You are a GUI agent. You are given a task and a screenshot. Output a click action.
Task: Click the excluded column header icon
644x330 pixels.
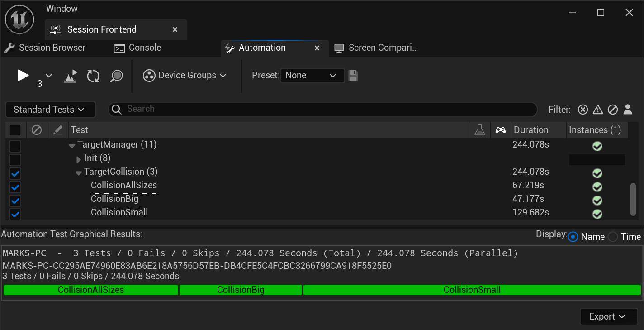(x=37, y=130)
